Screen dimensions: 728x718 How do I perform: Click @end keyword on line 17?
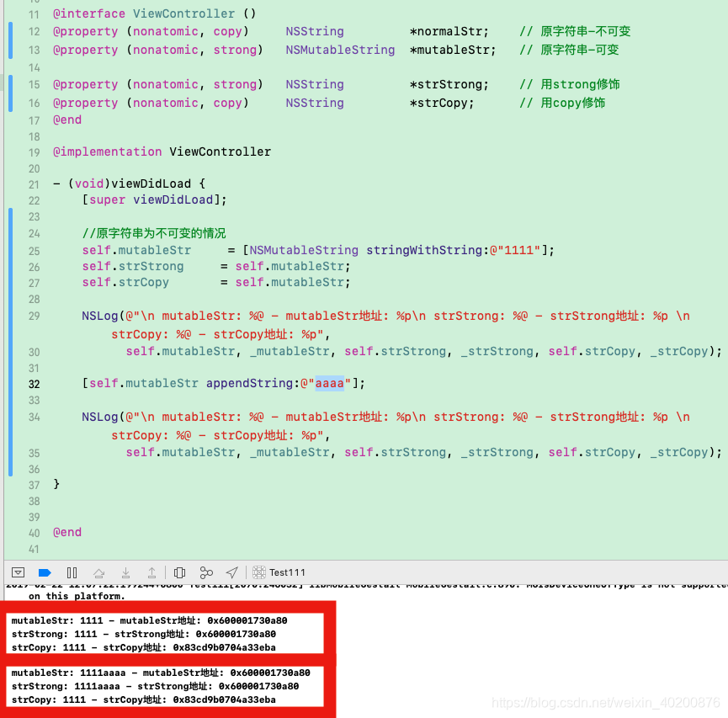click(67, 120)
